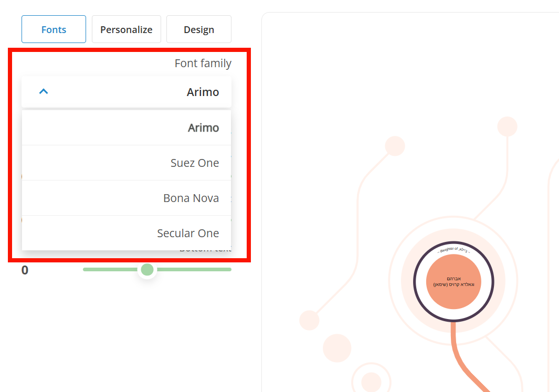Select the orange central tree circle
559x392 pixels.
(x=453, y=281)
